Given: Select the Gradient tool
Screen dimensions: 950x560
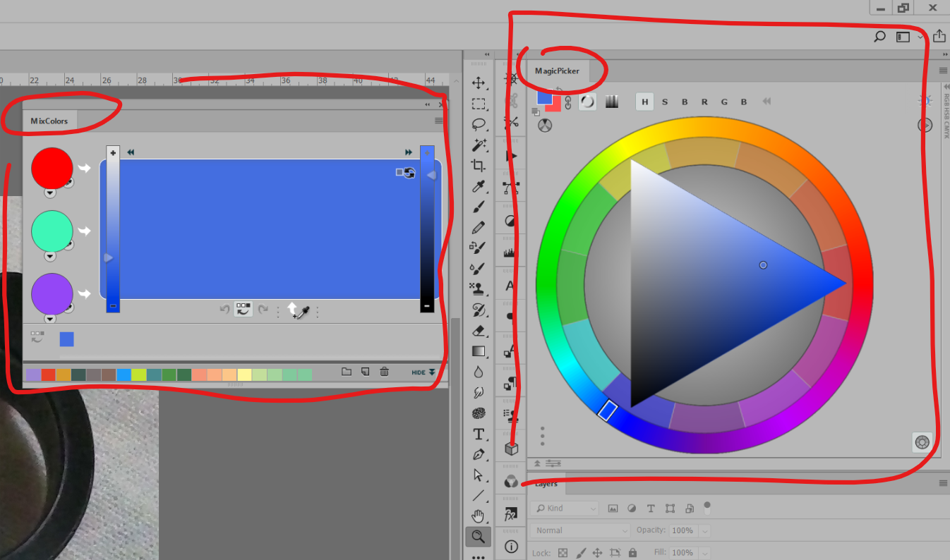Looking at the screenshot, I should pos(479,351).
